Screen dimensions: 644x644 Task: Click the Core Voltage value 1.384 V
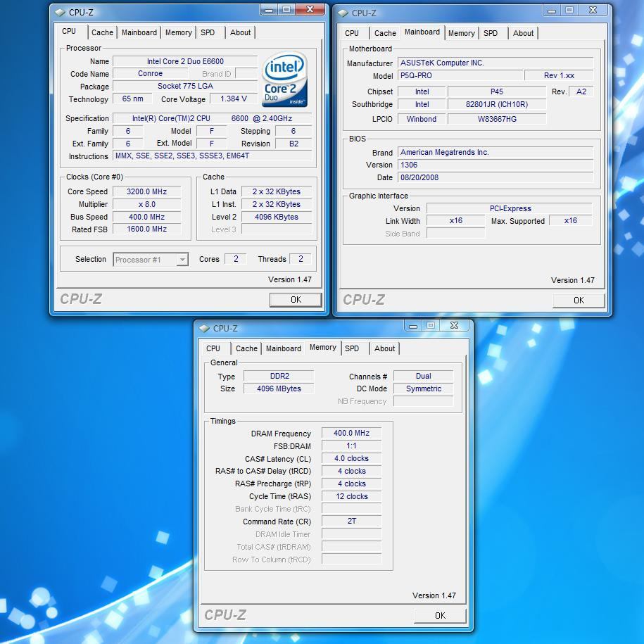point(233,99)
